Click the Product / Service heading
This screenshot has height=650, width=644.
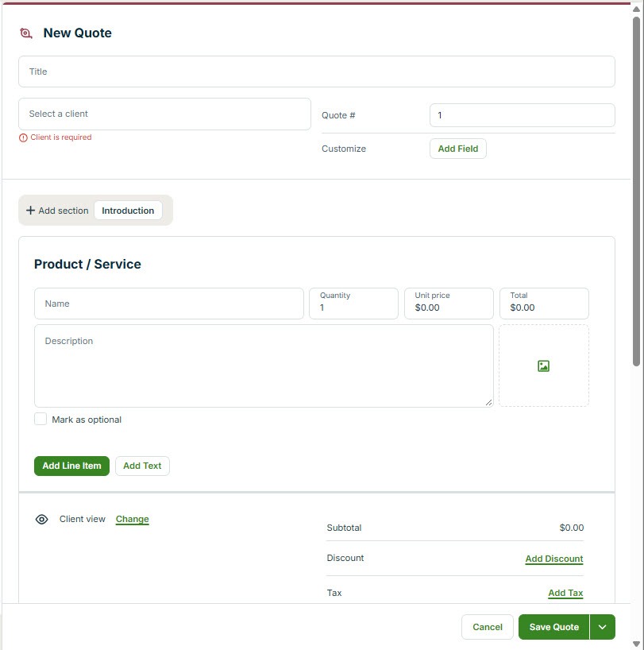(87, 264)
